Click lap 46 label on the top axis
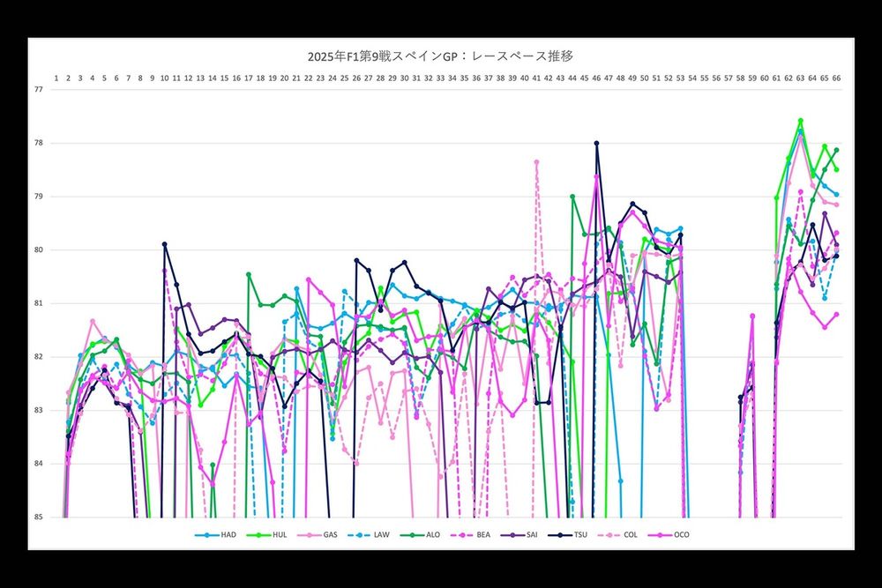The image size is (882, 588). click(x=596, y=78)
